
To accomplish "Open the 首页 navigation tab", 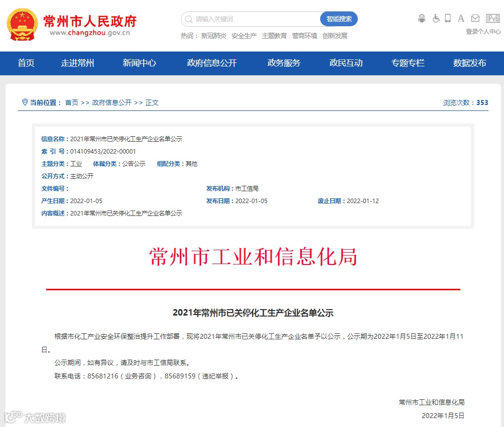I will pos(26,63).
